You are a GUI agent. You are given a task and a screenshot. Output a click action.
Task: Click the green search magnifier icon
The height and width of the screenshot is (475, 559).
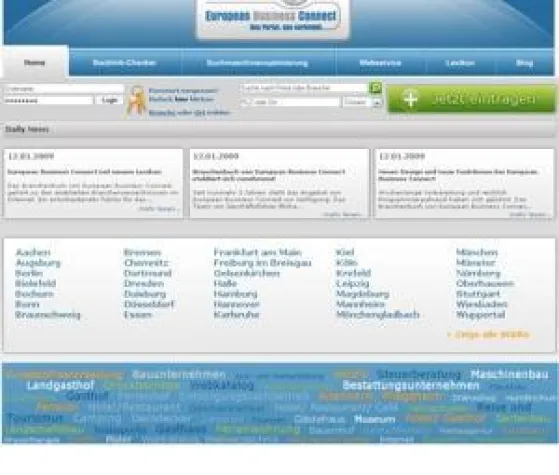click(376, 88)
